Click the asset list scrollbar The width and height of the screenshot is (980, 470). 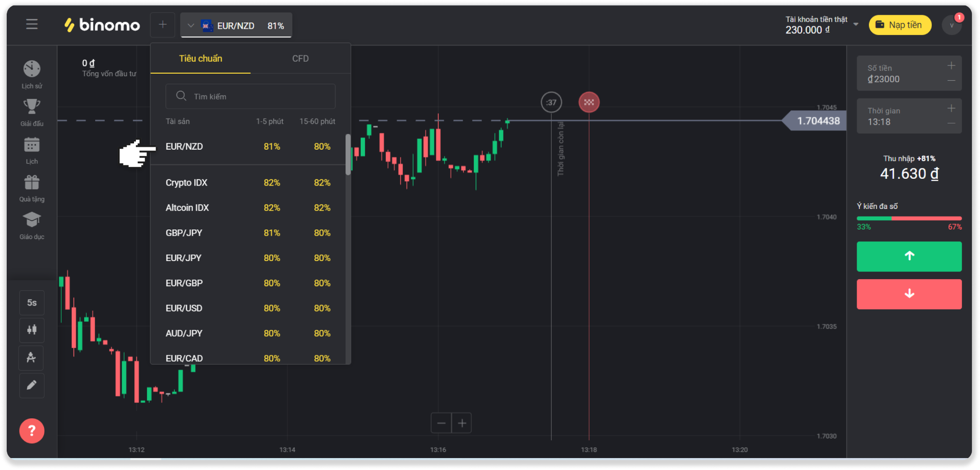pyautogui.click(x=348, y=154)
